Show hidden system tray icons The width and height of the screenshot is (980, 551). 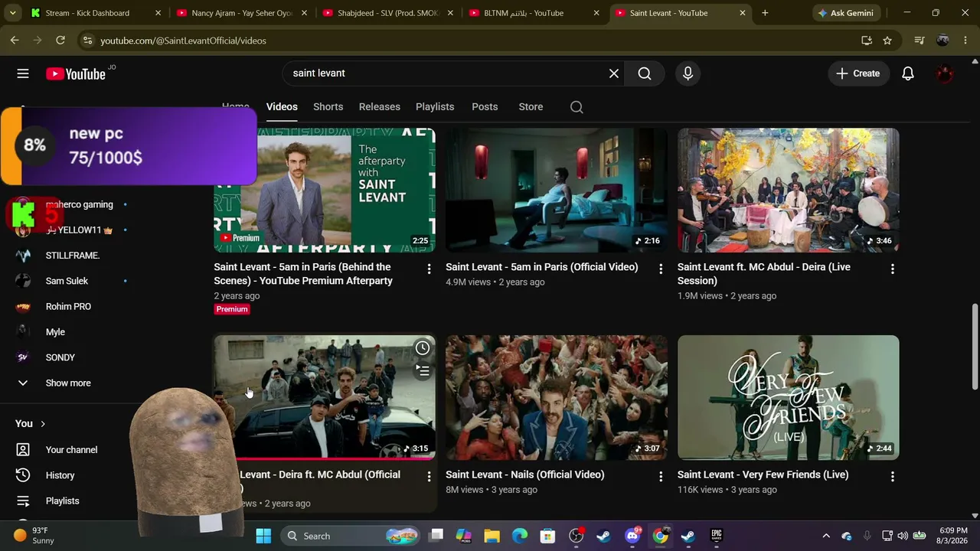point(825,536)
